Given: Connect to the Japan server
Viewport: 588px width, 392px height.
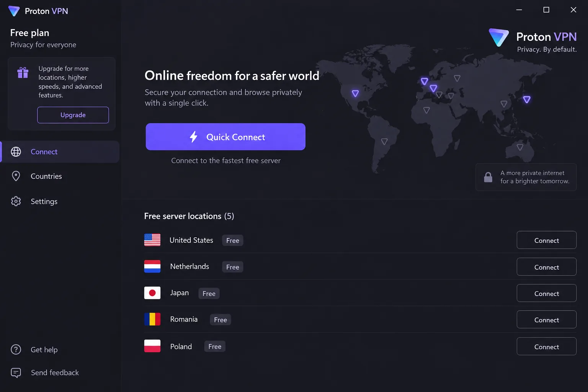Looking at the screenshot, I should (547, 293).
